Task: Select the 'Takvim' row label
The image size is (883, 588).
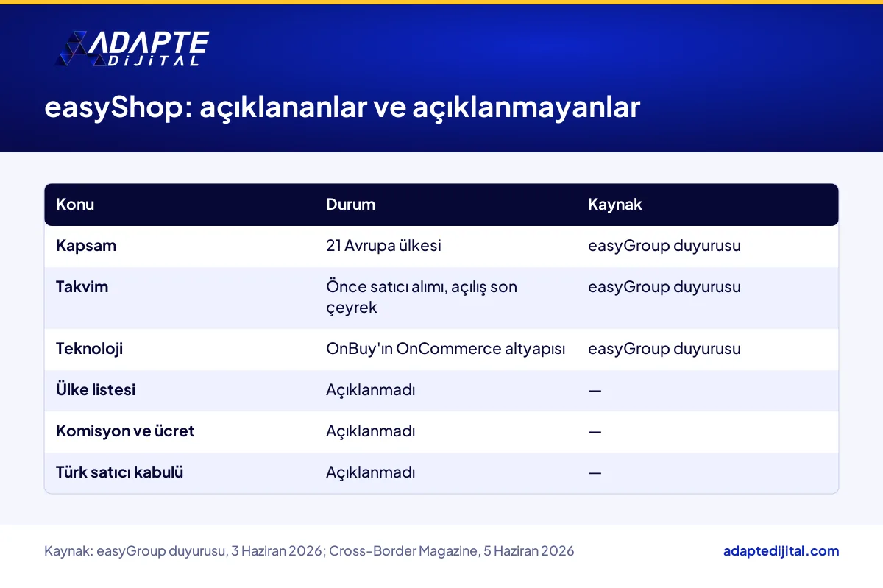Action: tap(82, 287)
